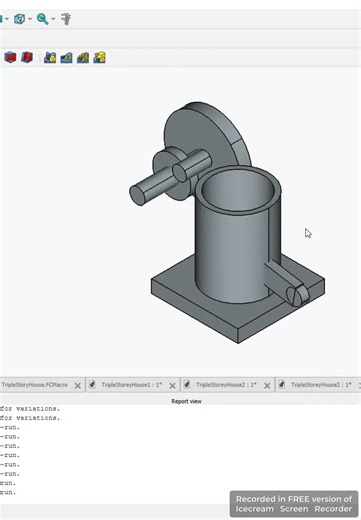
Task: Select the gray caliper measure tool icon
Action: click(x=66, y=19)
